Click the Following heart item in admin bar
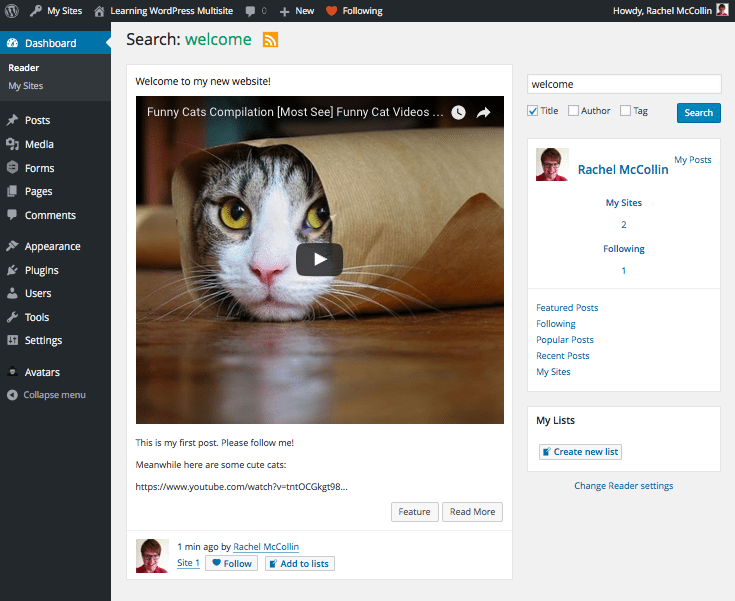The width and height of the screenshot is (735, 601). pos(354,11)
